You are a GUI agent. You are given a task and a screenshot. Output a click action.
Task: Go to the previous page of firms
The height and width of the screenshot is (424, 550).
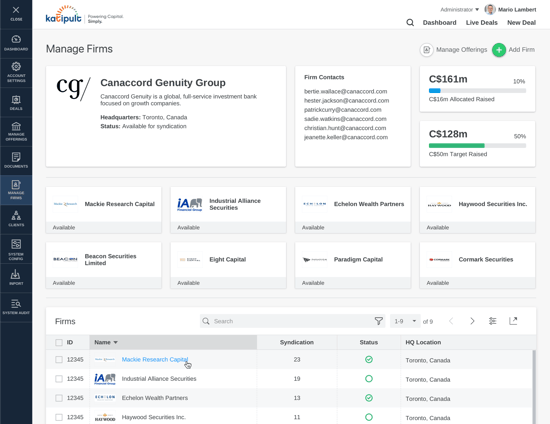[x=451, y=321]
